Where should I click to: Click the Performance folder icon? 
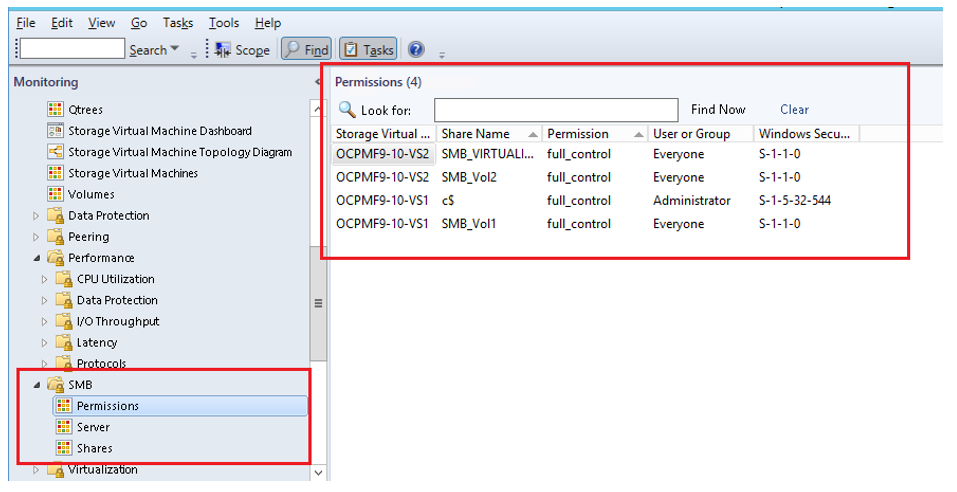click(56, 258)
